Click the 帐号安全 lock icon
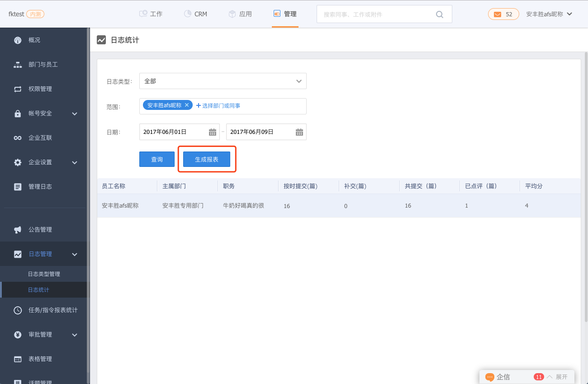 point(18,114)
